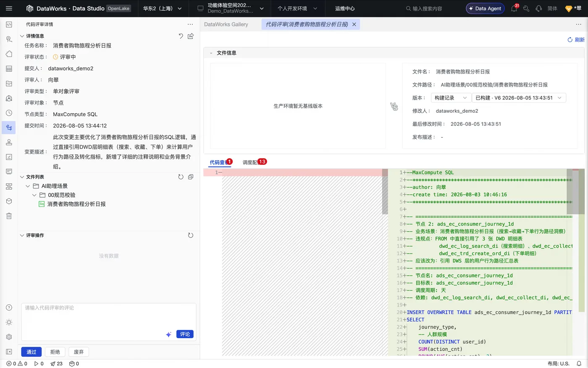588x368 pixels.
Task: Click the header search input 输入搜索内容
Action: [427, 8]
